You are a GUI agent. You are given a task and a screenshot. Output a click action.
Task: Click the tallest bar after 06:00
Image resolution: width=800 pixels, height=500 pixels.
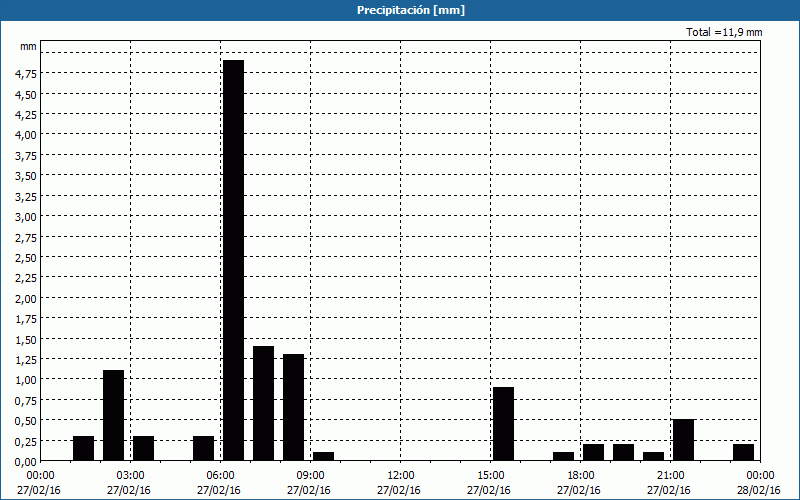click(234, 260)
